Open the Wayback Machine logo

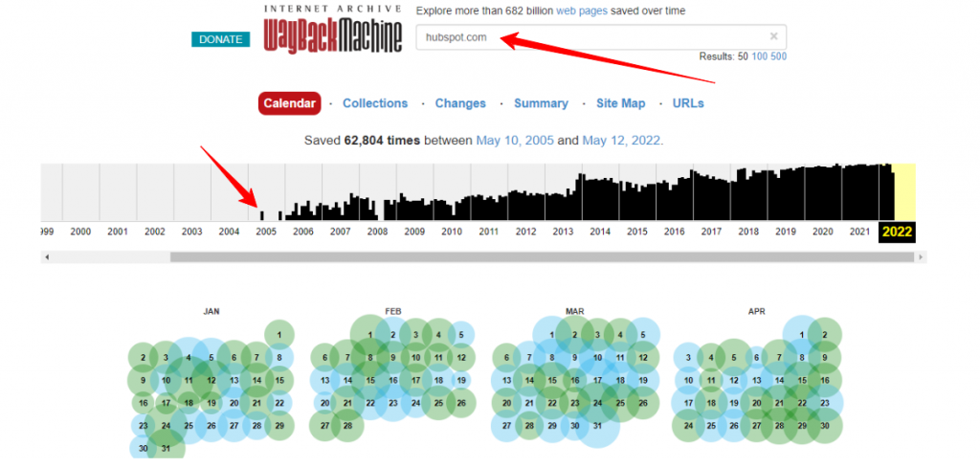[x=332, y=29]
